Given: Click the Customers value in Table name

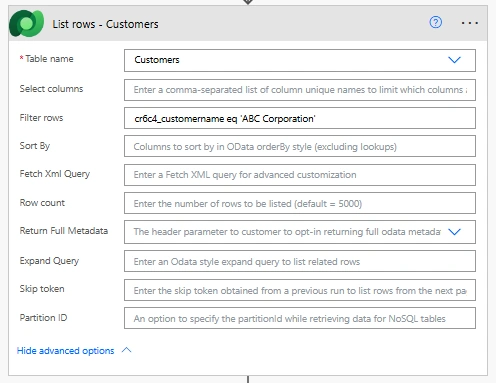Looking at the screenshot, I should [x=157, y=60].
